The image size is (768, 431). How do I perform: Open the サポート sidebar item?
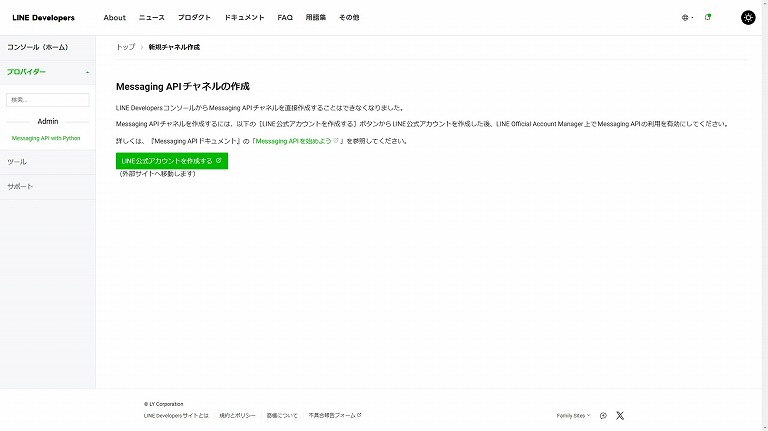point(48,187)
